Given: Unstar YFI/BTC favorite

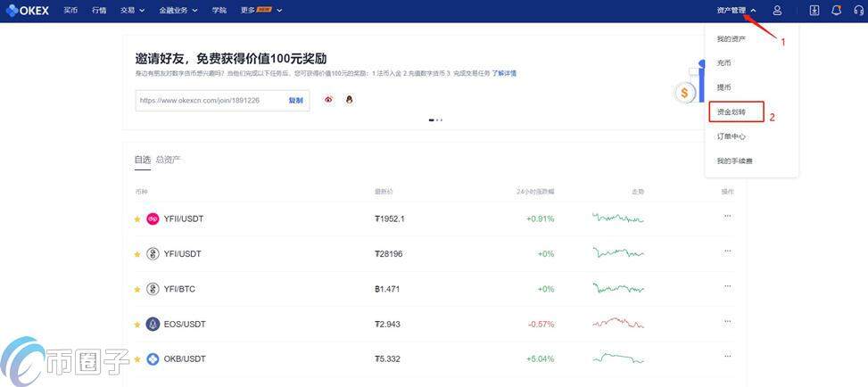Looking at the screenshot, I should tap(137, 290).
